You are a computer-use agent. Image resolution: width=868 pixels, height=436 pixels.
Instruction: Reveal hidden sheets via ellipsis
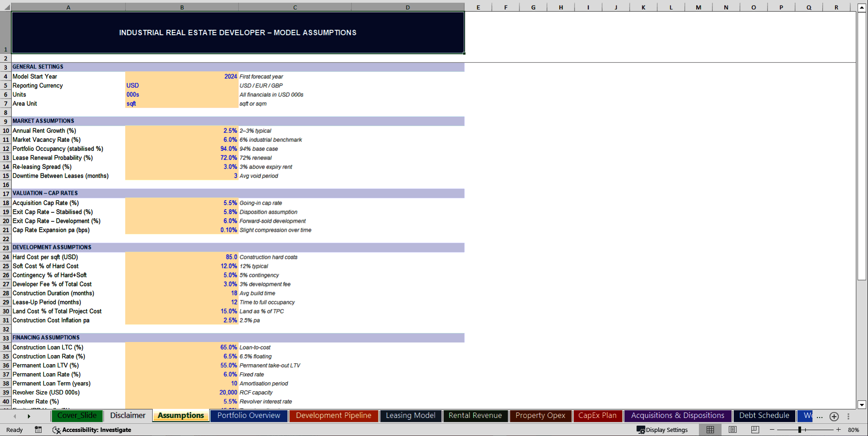(x=819, y=417)
